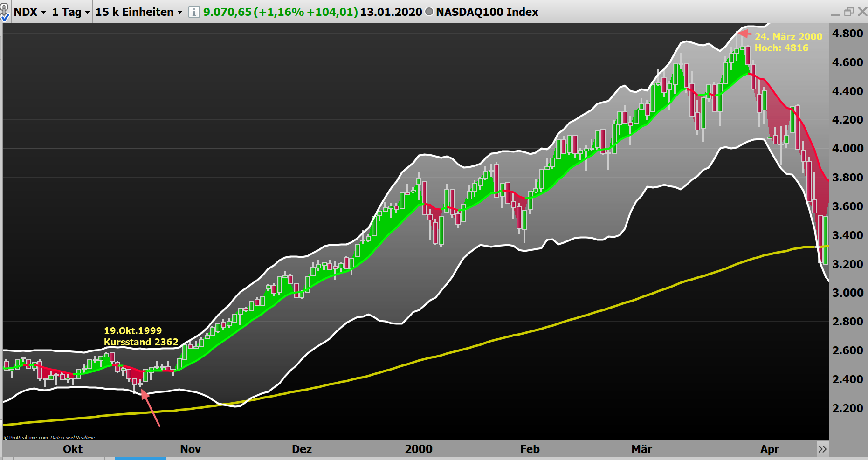Expand the 15 k Einheiten units dropdown
Viewport: 868px width, 460px height.
point(138,12)
